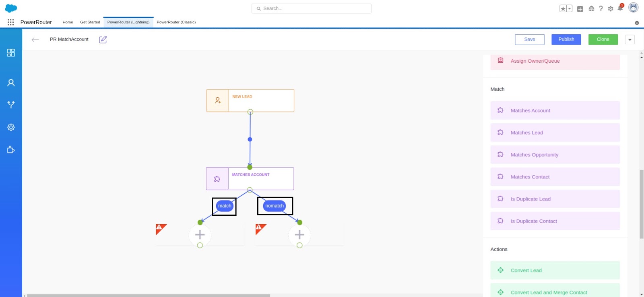Choose Convert Lead action
This screenshot has width=644, height=297.
555,270
